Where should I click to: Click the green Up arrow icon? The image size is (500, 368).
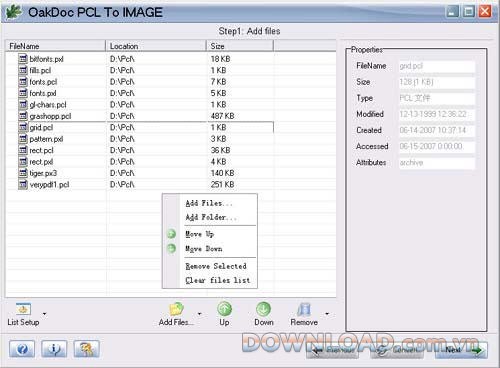point(224,309)
